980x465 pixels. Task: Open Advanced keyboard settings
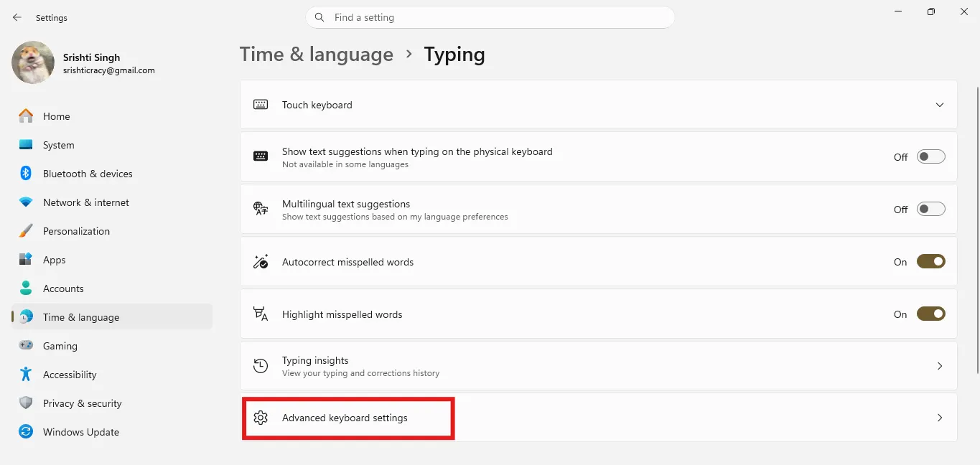[x=599, y=418]
